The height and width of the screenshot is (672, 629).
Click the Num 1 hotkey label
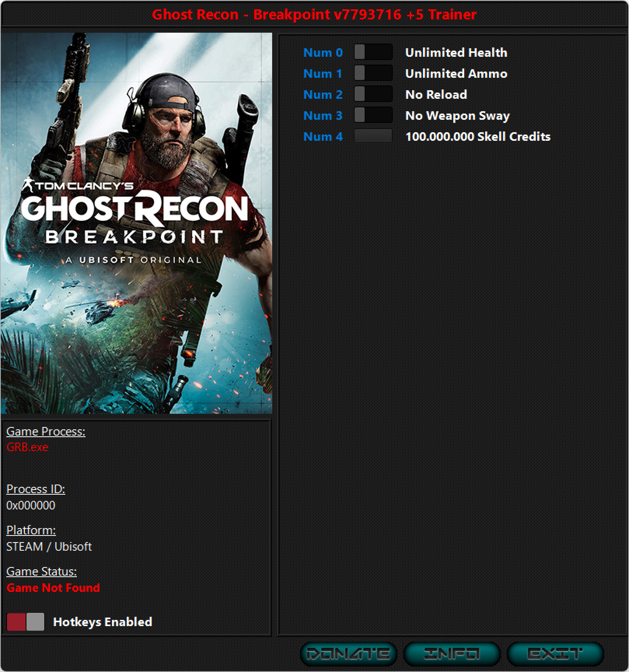pyautogui.click(x=323, y=73)
